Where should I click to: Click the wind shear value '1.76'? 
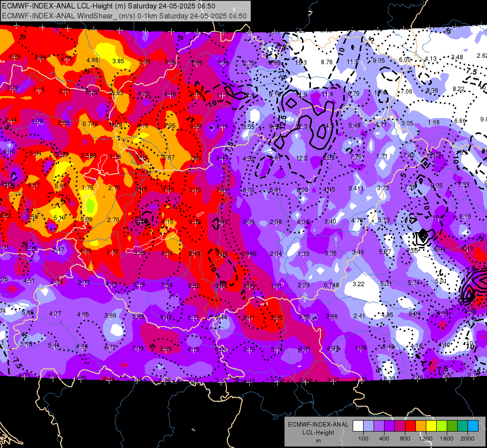[88, 188]
